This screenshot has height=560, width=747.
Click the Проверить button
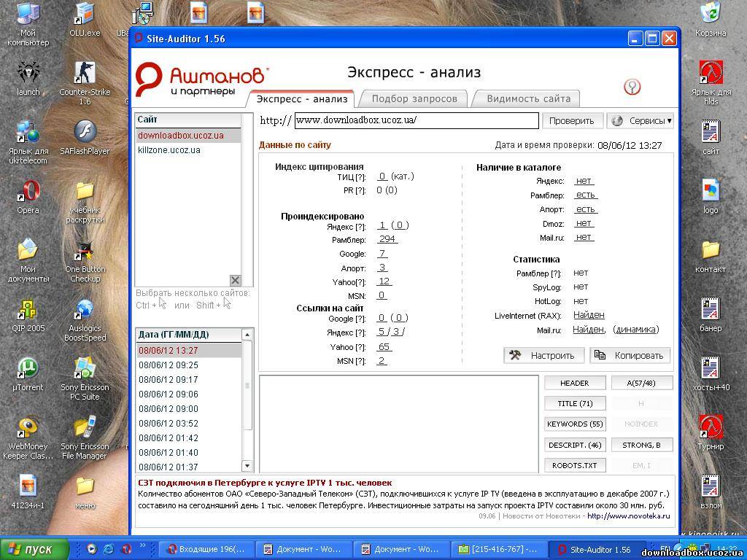(572, 120)
